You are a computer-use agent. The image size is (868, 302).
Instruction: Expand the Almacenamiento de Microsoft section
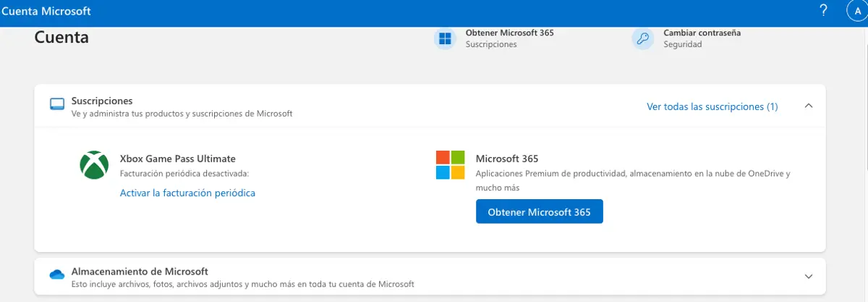(809, 277)
